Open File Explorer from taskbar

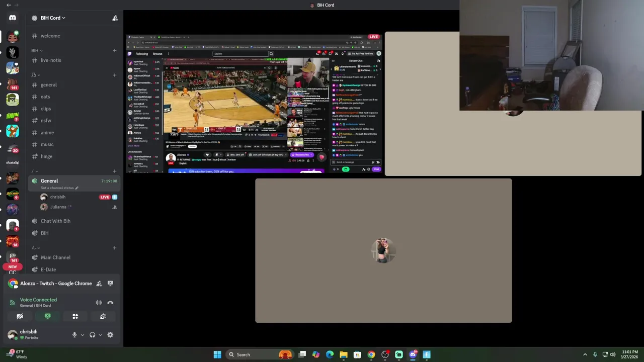[x=344, y=354]
